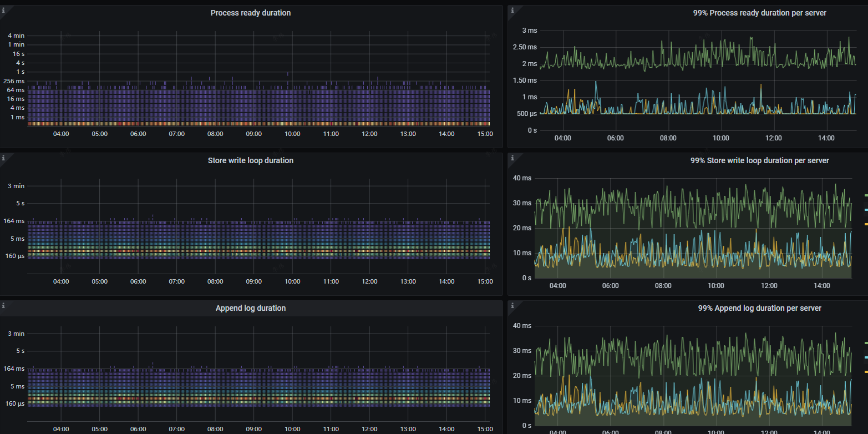
Task: Show info for Append log duration heatmap panel
Action: (x=3, y=305)
